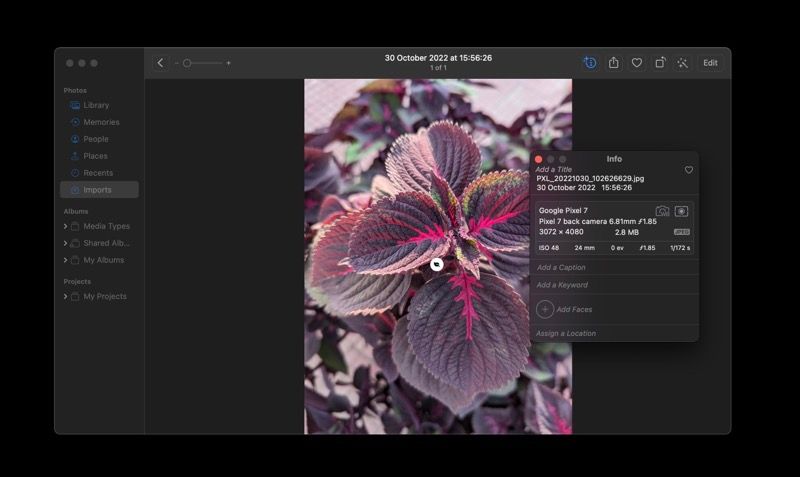800x477 pixels.
Task: Click the add faces plus icon
Action: pyautogui.click(x=545, y=310)
